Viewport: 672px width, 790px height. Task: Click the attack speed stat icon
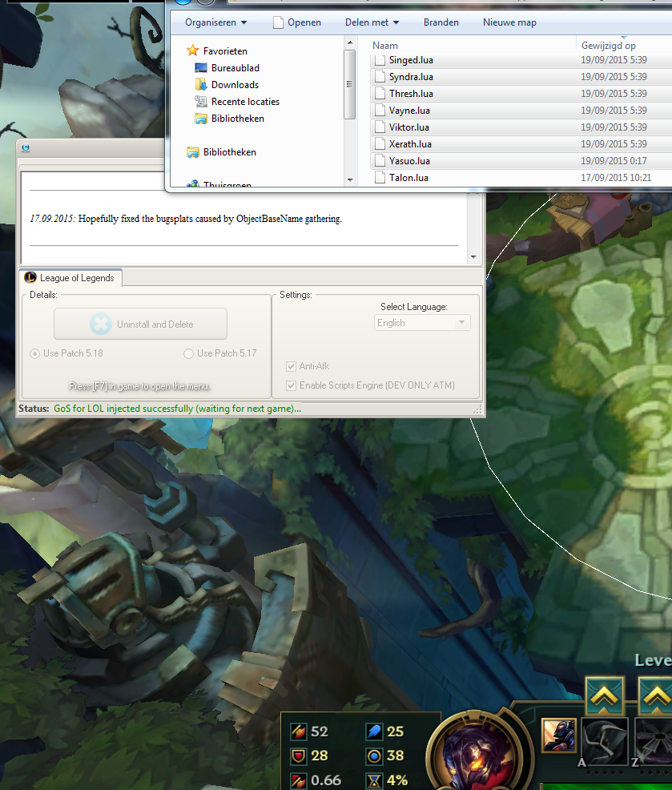(299, 780)
